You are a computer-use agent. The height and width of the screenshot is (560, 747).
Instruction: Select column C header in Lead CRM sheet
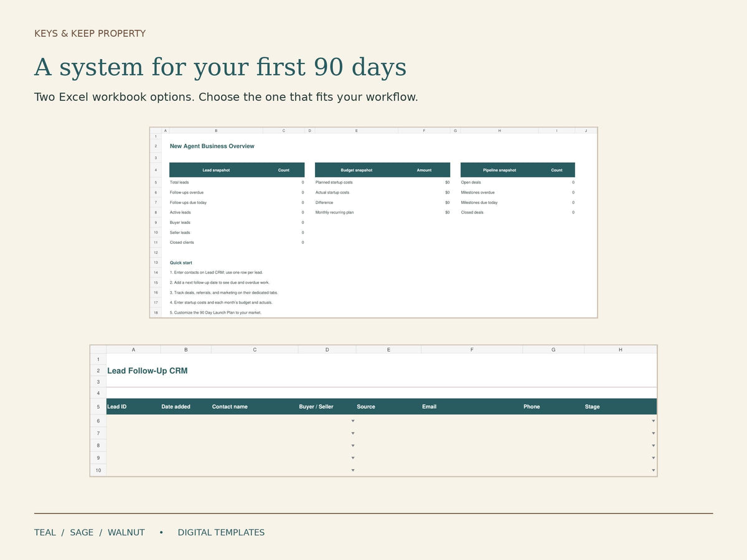pyautogui.click(x=255, y=350)
